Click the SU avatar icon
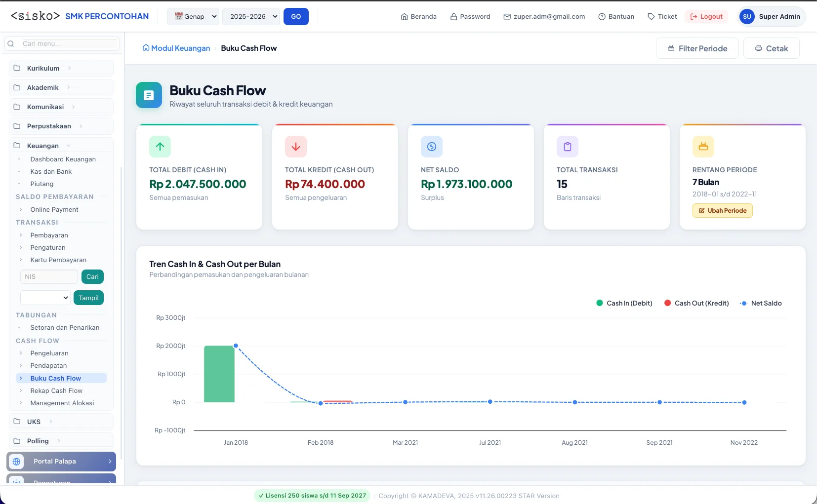This screenshot has height=504, width=817. coord(747,16)
